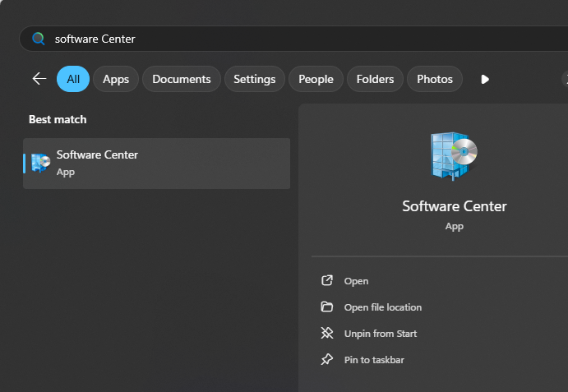Screen dimensions: 568x392
Task: Go back with the left arrow
Action: click(39, 79)
